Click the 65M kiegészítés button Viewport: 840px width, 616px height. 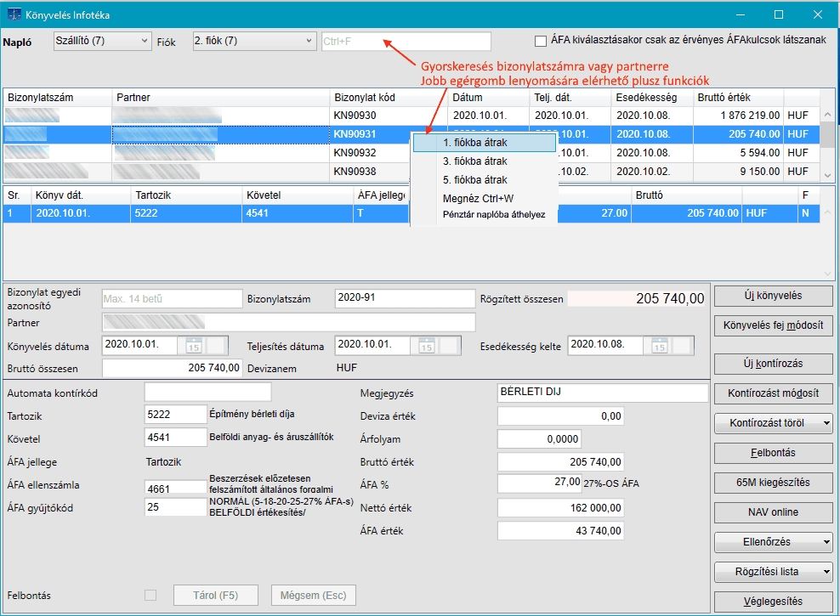[x=773, y=483]
